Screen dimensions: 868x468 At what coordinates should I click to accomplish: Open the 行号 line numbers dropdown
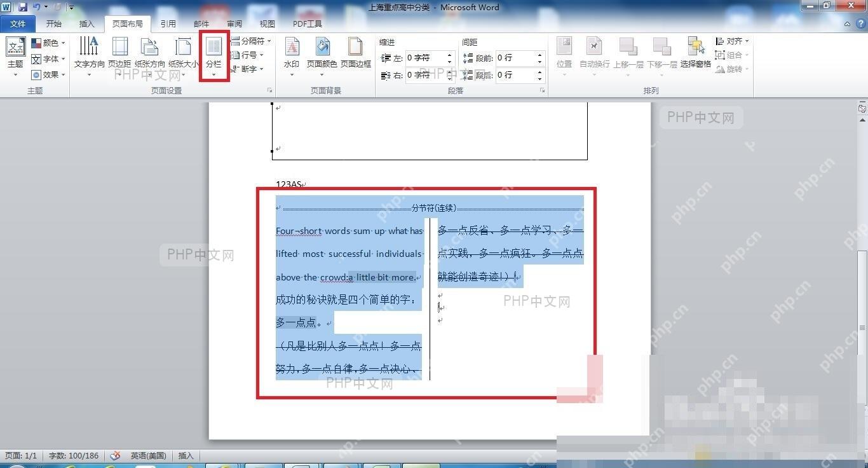pyautogui.click(x=247, y=55)
